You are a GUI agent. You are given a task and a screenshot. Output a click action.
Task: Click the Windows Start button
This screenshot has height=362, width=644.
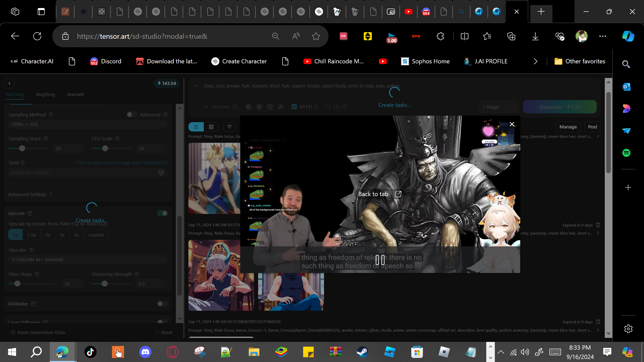tap(12, 352)
